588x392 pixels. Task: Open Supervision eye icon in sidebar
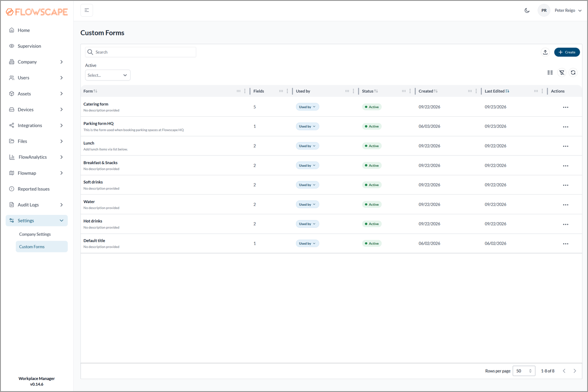(x=12, y=46)
